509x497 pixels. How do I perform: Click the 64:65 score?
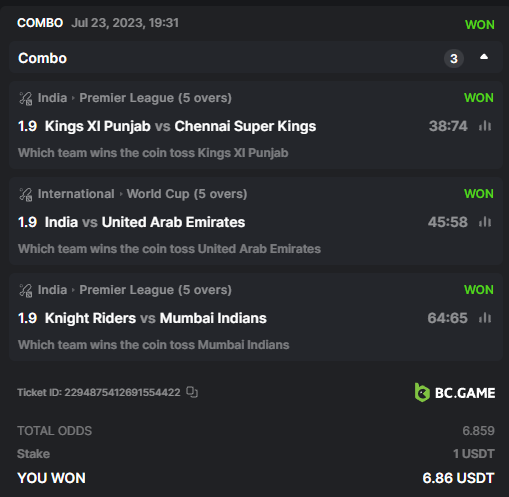[447, 318]
